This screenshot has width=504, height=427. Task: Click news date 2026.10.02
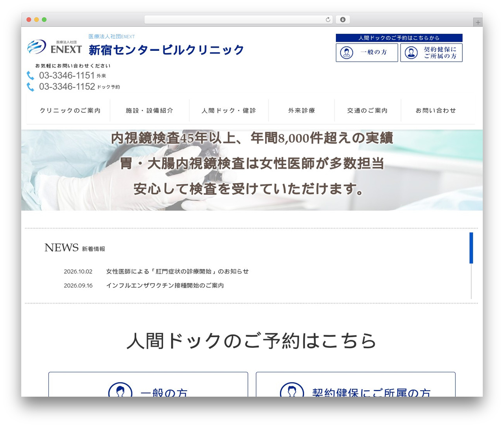pyautogui.click(x=78, y=271)
